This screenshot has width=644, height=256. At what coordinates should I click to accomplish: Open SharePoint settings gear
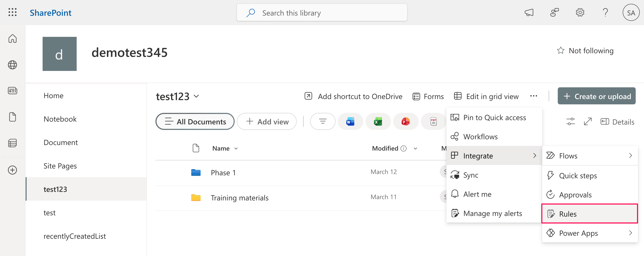coord(580,12)
